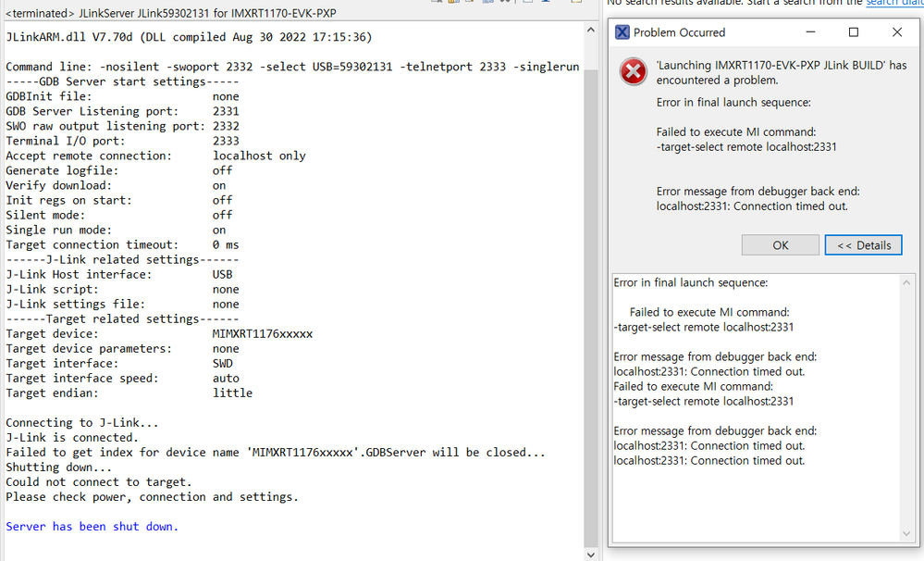Viewport: 924px width, 561px height.
Task: Click the 'Shutting down...' line
Action: coord(58,467)
